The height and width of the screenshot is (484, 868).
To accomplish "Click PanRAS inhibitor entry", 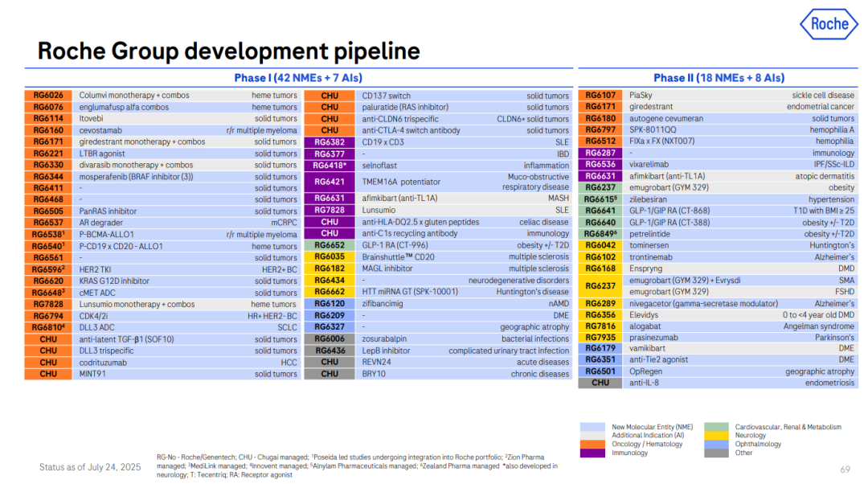I will (x=108, y=211).
